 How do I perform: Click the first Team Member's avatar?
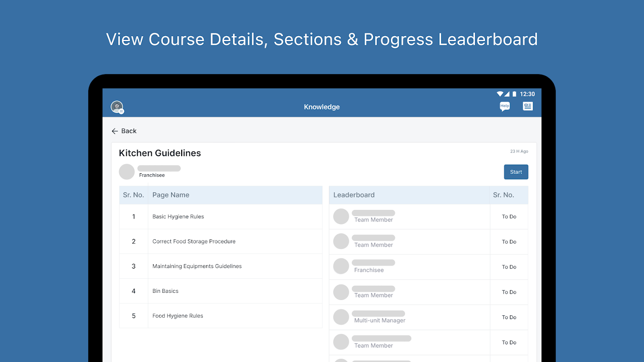tap(341, 217)
